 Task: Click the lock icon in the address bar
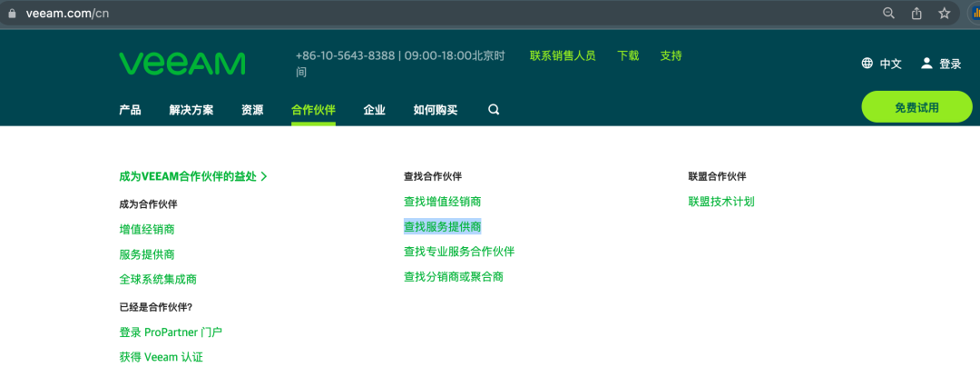pos(11,13)
